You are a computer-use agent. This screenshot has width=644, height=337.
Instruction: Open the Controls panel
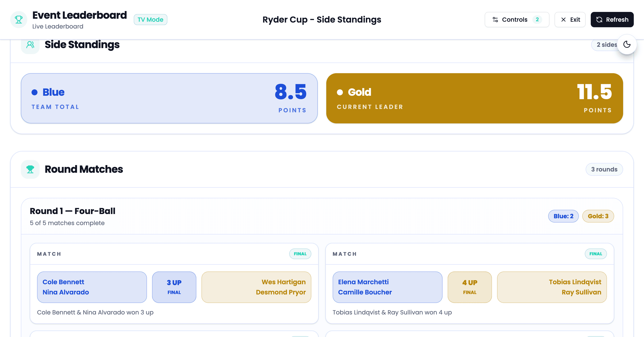pyautogui.click(x=517, y=20)
